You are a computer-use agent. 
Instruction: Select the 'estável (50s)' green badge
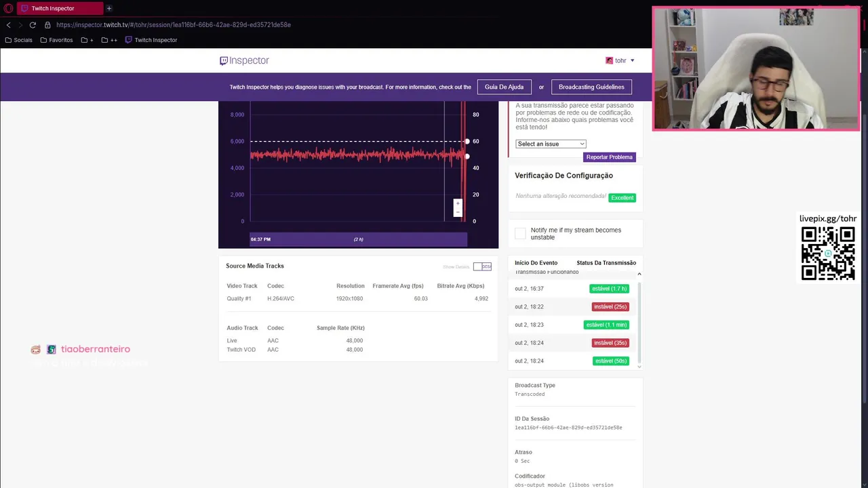610,361
